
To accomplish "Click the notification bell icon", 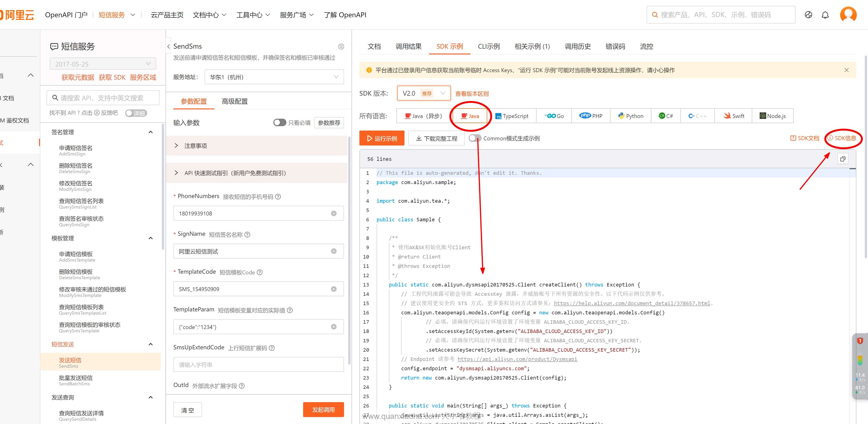I will point(825,15).
